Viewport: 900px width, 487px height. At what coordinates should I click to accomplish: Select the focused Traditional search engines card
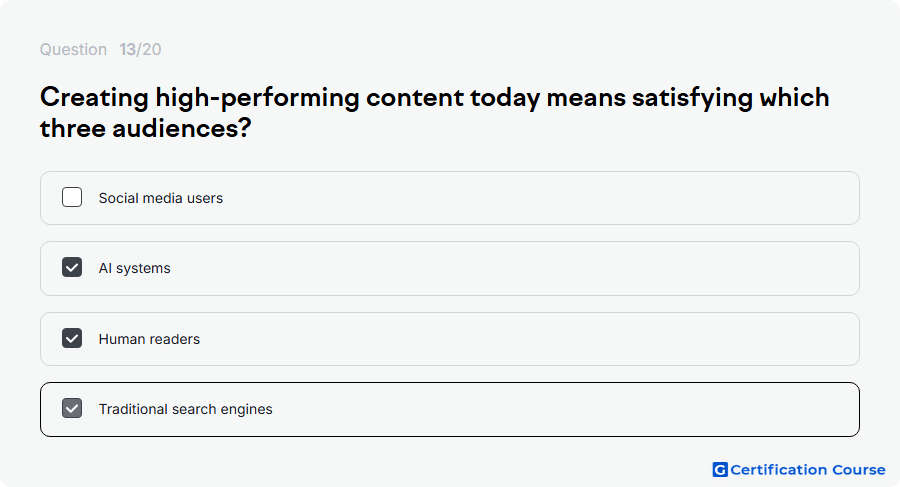[450, 409]
